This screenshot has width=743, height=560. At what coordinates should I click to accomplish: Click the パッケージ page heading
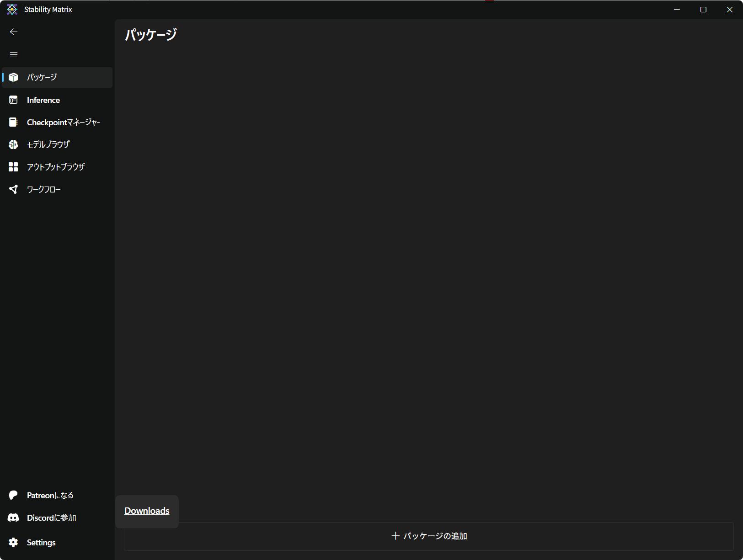[151, 35]
